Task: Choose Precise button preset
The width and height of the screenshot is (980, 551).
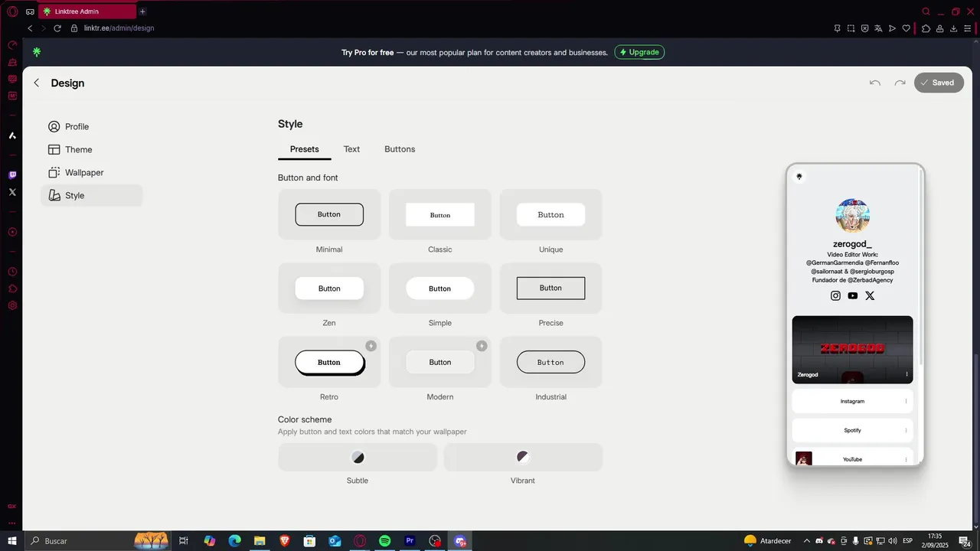Action: (x=551, y=289)
